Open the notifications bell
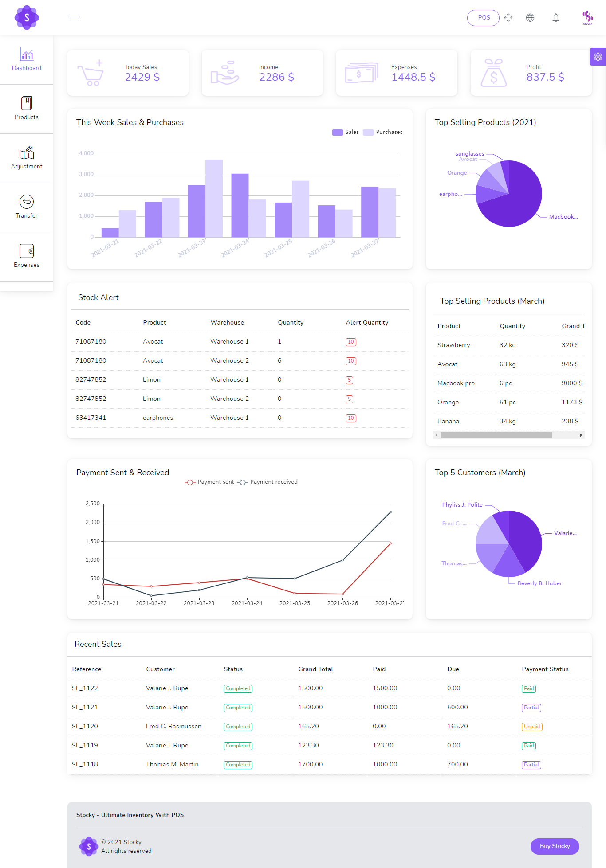The width and height of the screenshot is (606, 868). pyautogui.click(x=556, y=18)
